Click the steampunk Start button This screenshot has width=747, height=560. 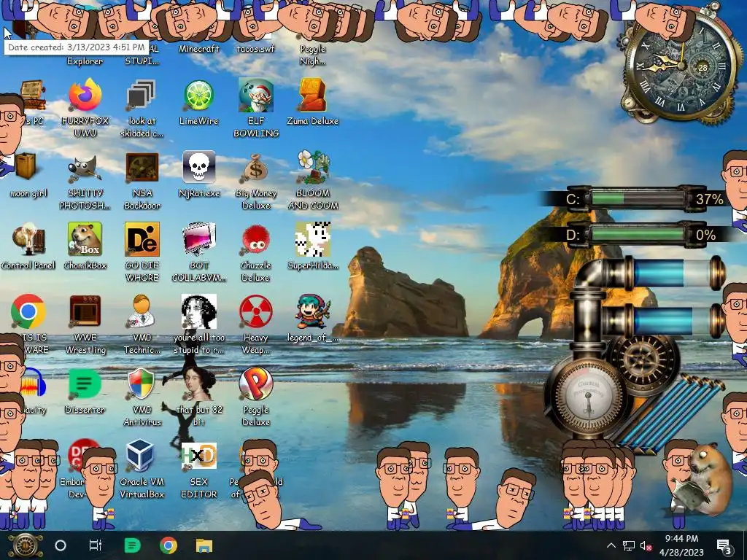point(26,545)
